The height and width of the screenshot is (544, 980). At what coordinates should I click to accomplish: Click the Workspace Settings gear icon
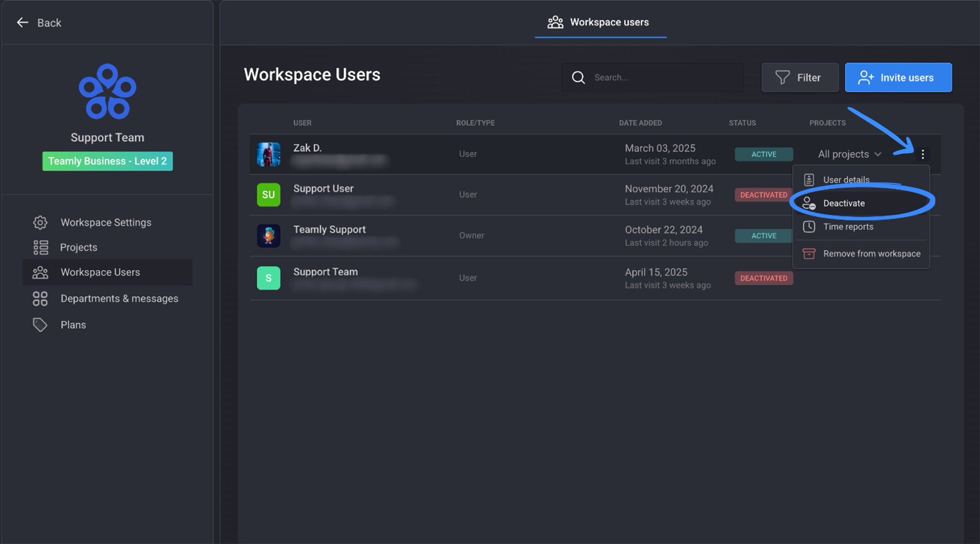40,222
